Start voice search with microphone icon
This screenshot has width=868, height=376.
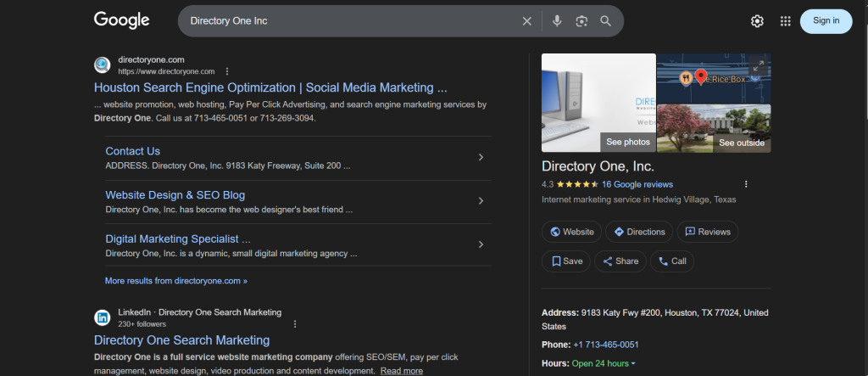coord(557,21)
